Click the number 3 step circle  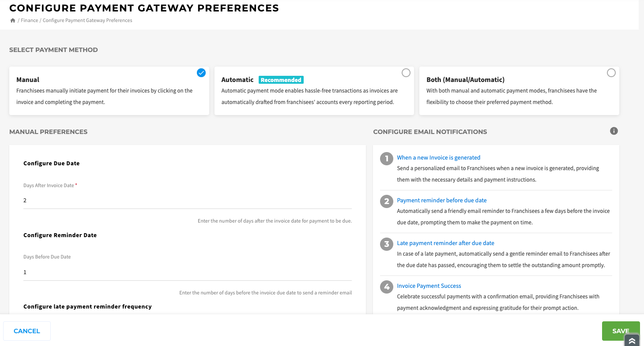387,244
